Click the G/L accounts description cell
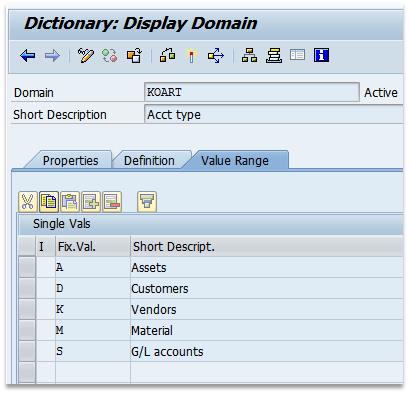 coord(267,351)
